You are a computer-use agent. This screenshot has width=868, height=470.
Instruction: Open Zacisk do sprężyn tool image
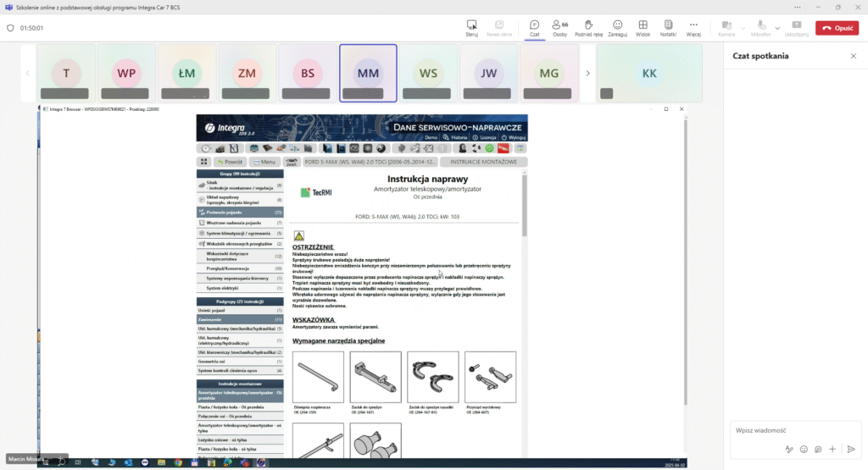[x=376, y=377]
